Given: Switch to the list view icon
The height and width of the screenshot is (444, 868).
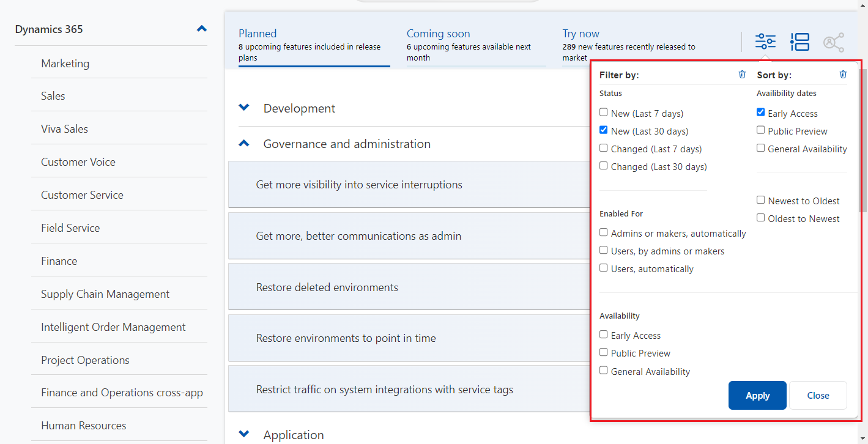Looking at the screenshot, I should (x=799, y=41).
